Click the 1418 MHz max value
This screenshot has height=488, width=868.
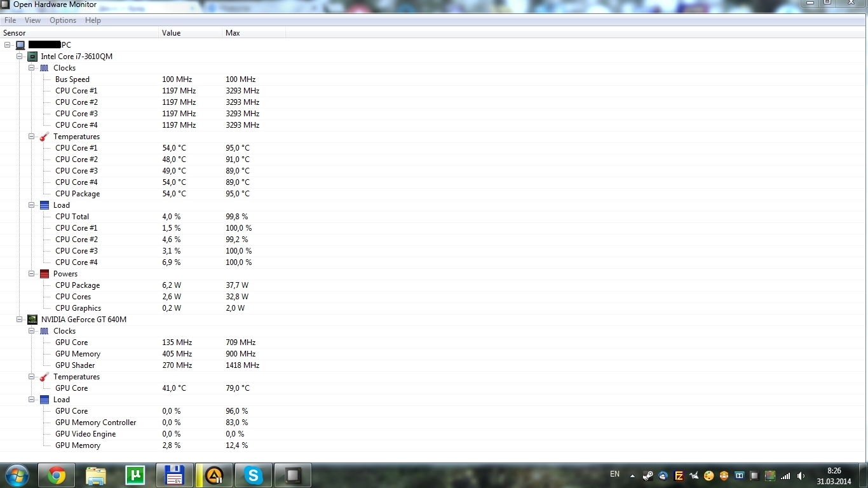pyautogui.click(x=242, y=365)
